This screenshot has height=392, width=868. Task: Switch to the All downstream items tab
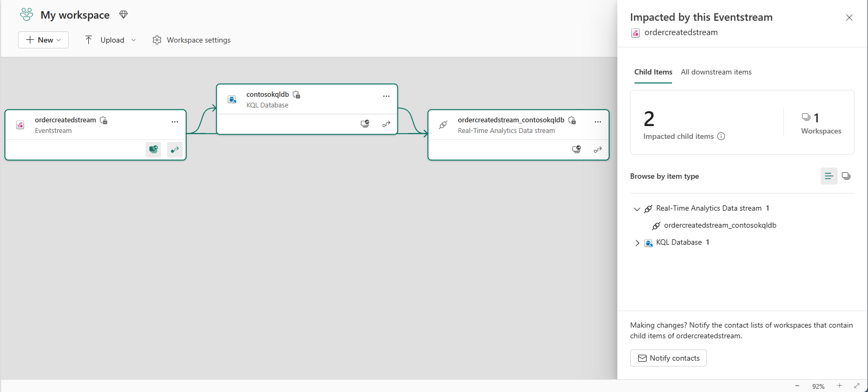(x=716, y=72)
